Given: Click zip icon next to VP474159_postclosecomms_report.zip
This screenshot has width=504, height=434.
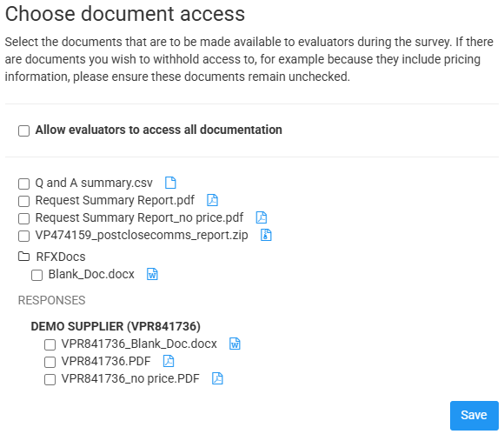Looking at the screenshot, I should click(x=266, y=235).
